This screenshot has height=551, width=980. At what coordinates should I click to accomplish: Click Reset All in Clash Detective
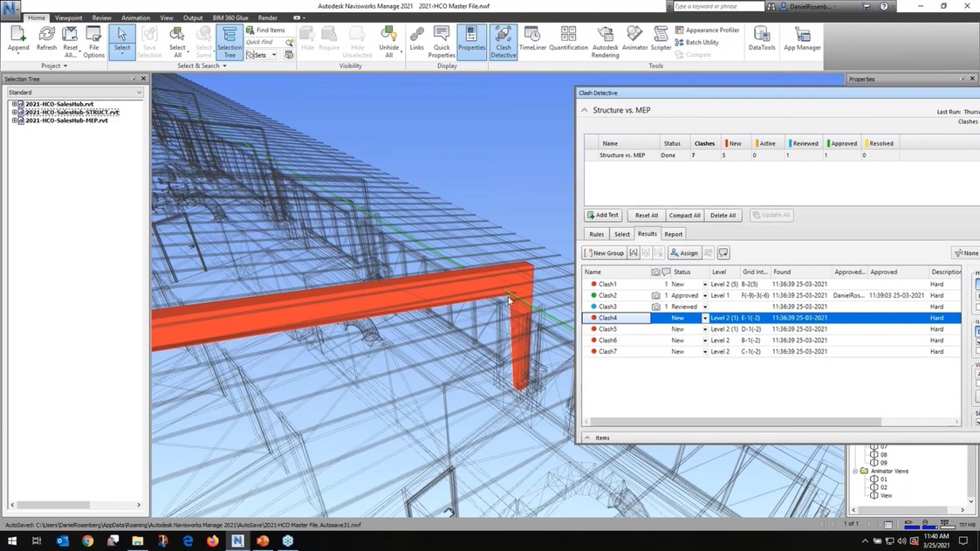click(x=647, y=215)
